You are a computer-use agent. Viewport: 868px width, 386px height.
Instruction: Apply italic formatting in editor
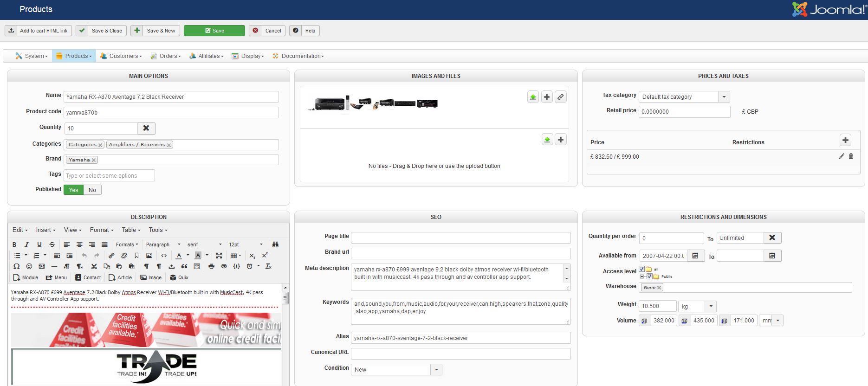coord(27,244)
